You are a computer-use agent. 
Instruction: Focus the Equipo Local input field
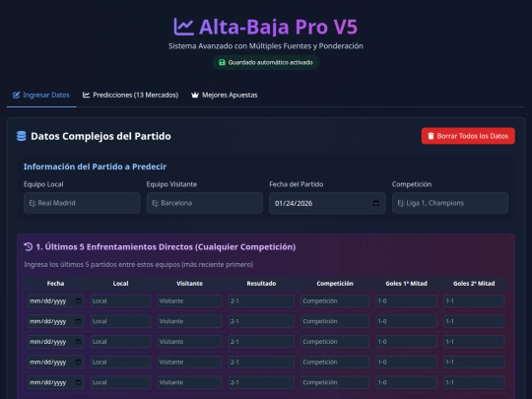[82, 203]
